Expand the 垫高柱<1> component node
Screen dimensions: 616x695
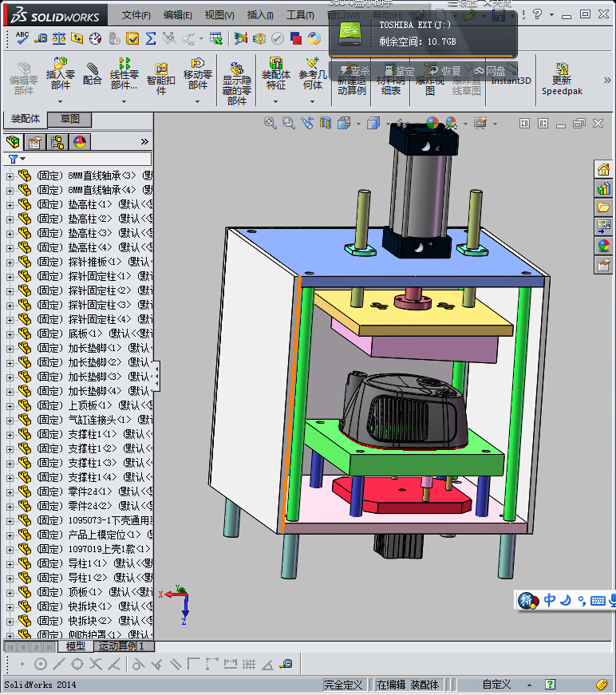coord(10,205)
